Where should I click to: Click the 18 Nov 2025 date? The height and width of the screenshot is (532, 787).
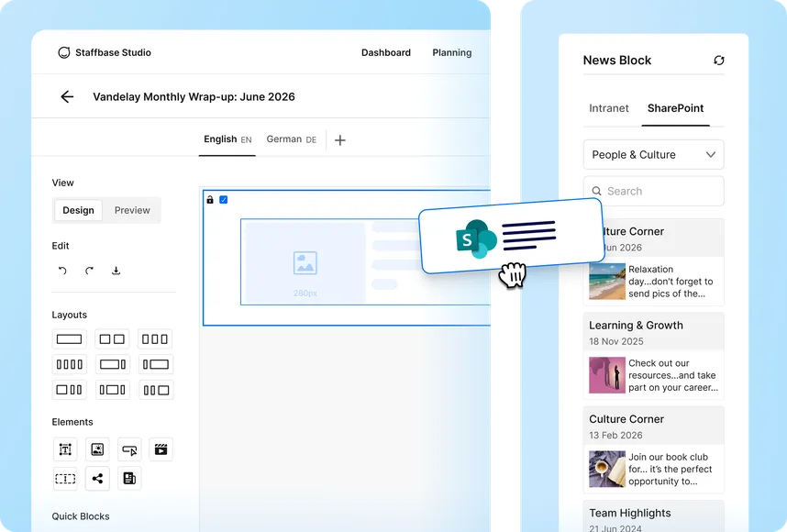pyautogui.click(x=615, y=341)
